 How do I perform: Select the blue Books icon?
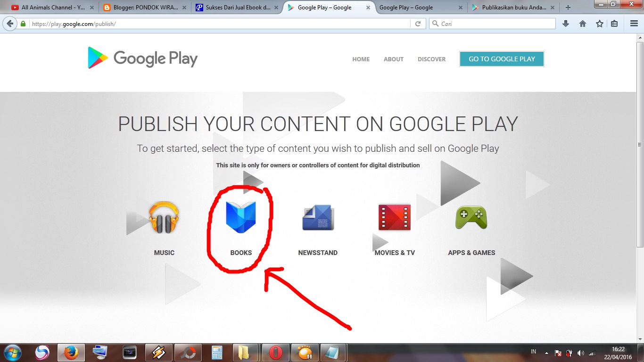(x=241, y=217)
